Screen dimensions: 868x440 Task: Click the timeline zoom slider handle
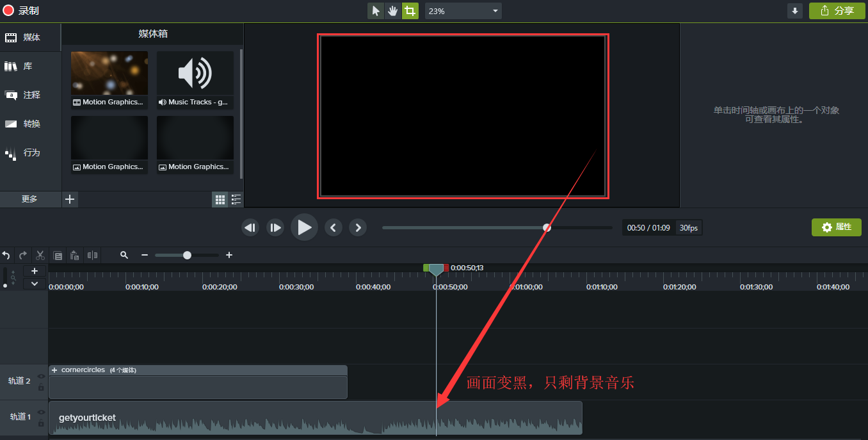[187, 255]
